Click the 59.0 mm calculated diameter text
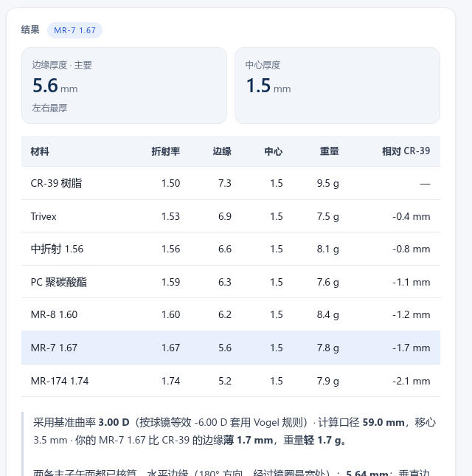472x476 pixels. pos(383,422)
